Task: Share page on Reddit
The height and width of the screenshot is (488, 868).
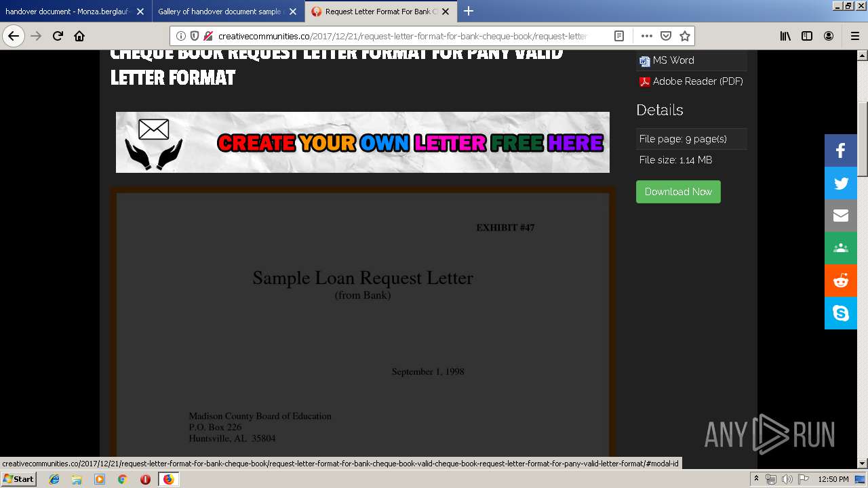Action: point(841,281)
